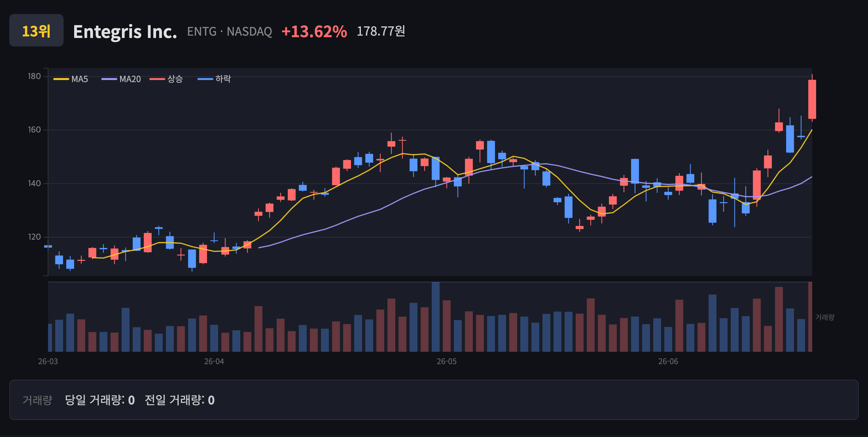Click the 140 price axis label
Image resolution: width=868 pixels, height=437 pixels.
[34, 183]
